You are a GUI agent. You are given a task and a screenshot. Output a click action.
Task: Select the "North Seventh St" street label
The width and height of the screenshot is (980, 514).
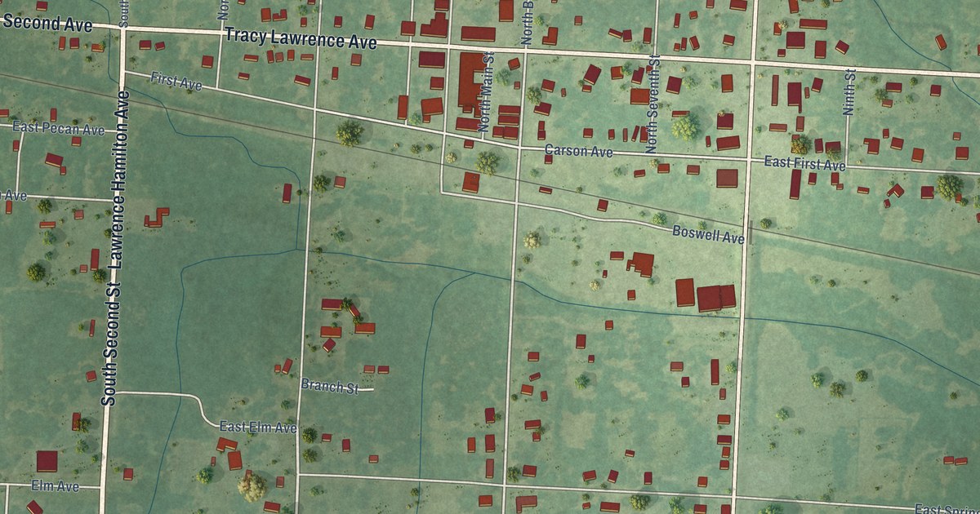point(651,103)
